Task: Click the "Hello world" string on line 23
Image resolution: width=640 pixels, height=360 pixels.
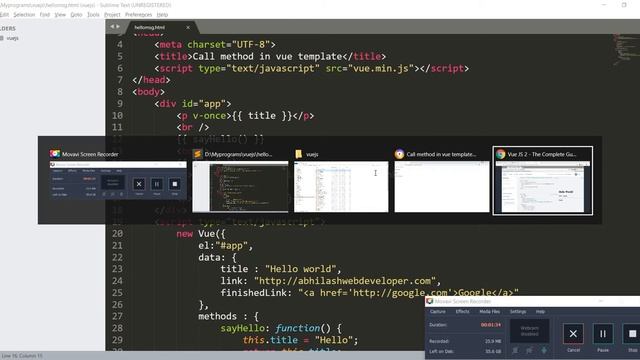Action: [x=300, y=269]
